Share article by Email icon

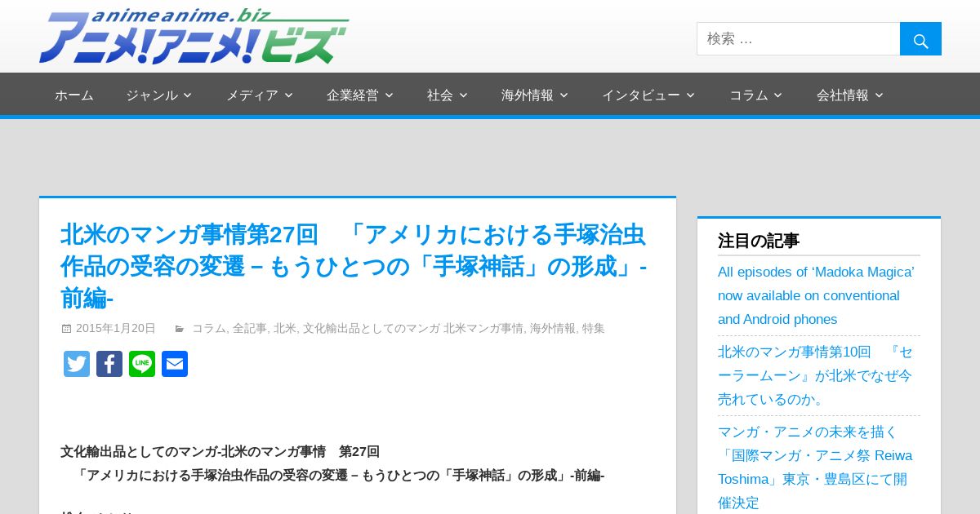[x=175, y=364]
